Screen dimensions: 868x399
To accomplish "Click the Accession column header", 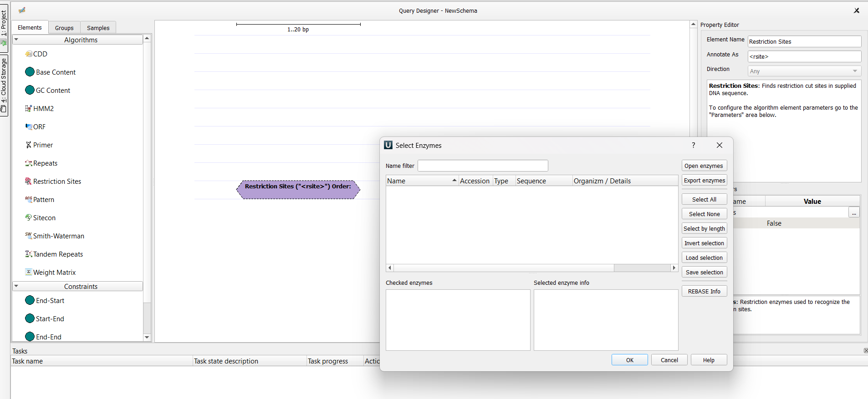I will tap(475, 181).
